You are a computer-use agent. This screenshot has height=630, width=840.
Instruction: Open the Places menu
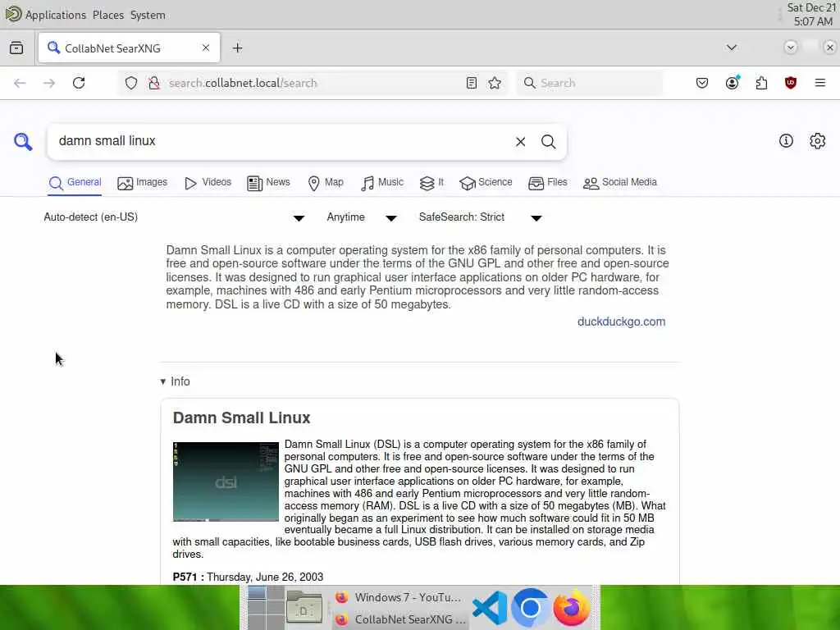(x=108, y=15)
